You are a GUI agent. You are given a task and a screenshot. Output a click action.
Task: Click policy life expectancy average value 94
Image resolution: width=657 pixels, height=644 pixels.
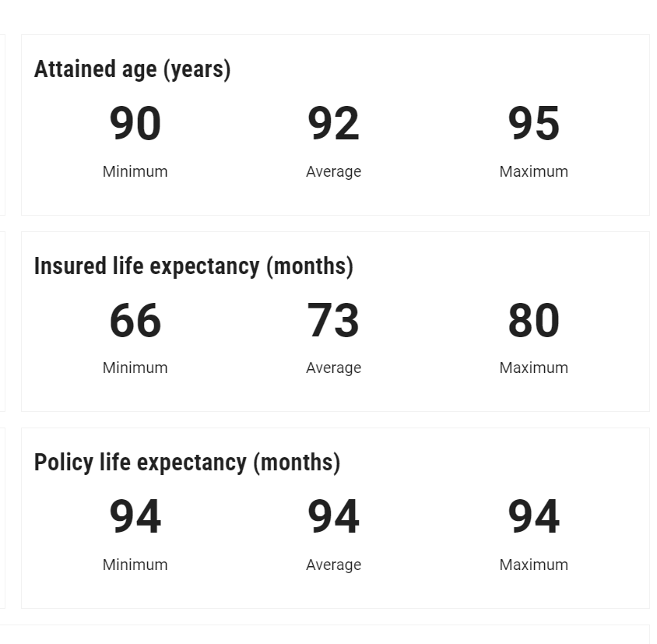(x=333, y=517)
